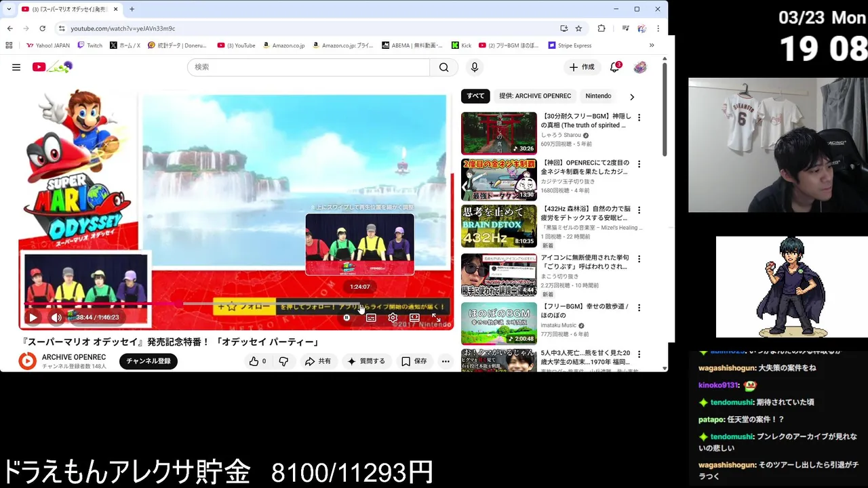Open the 幸せの散歩道 video title
This screenshot has height=488, width=868.
[x=585, y=311]
